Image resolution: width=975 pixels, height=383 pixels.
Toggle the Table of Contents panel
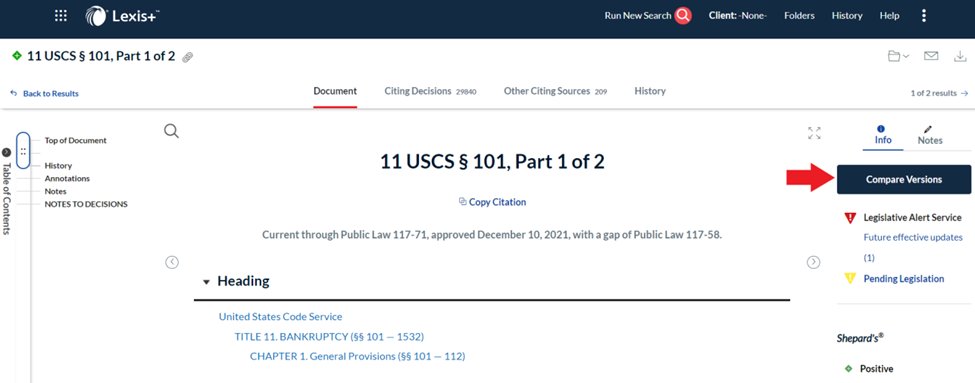click(x=6, y=192)
